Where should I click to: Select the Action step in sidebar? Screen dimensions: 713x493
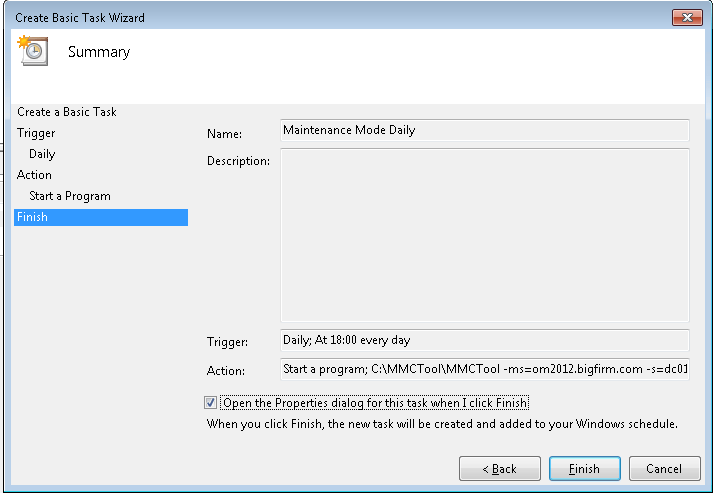point(34,175)
